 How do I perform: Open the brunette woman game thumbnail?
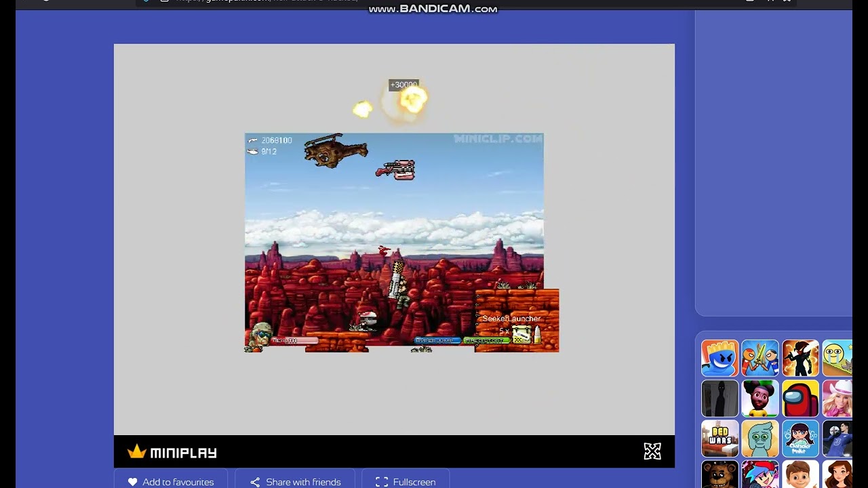837,474
